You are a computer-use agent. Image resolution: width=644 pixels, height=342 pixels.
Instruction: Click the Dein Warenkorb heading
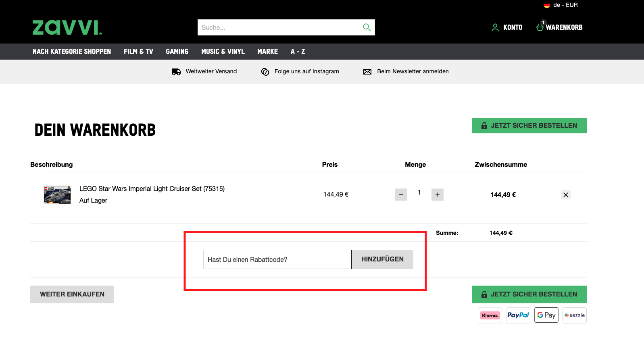(95, 130)
